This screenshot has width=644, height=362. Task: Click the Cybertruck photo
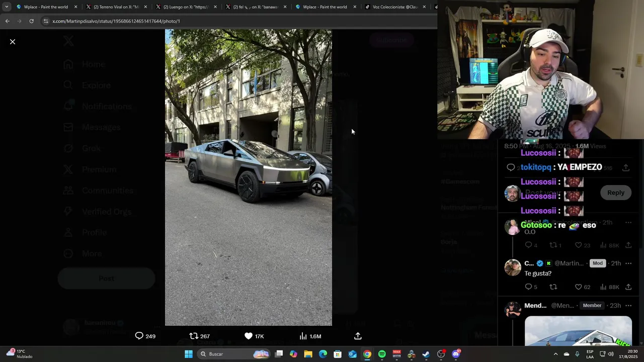coord(249,177)
